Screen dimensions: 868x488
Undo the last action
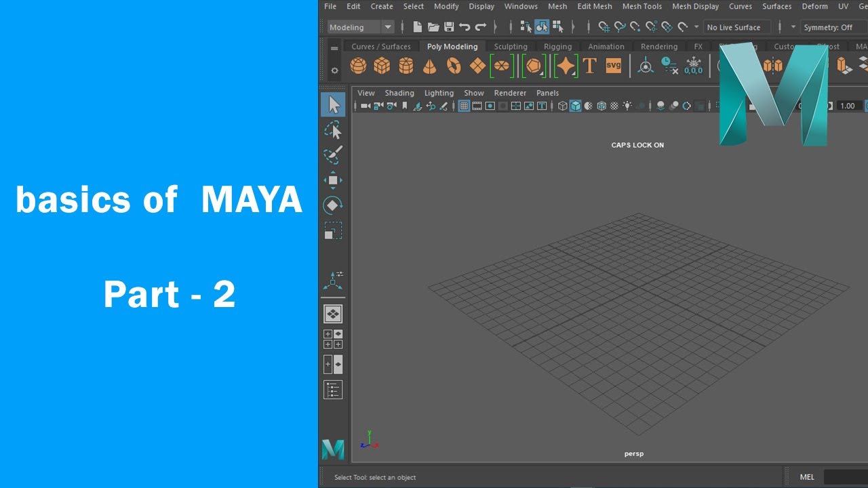[x=465, y=27]
